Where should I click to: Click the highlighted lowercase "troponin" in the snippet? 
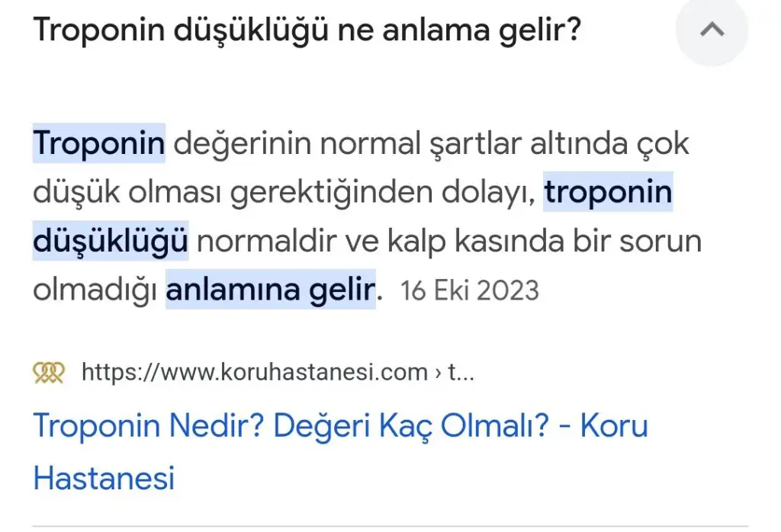608,192
